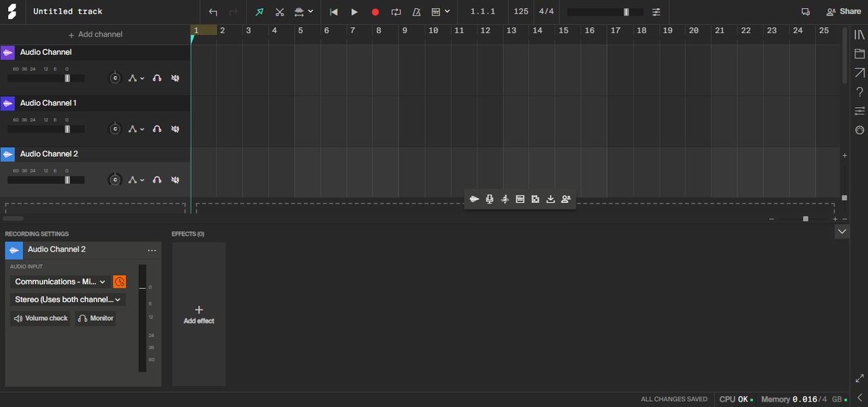The image size is (868, 407).
Task: Click the import file download icon
Action: 551,199
